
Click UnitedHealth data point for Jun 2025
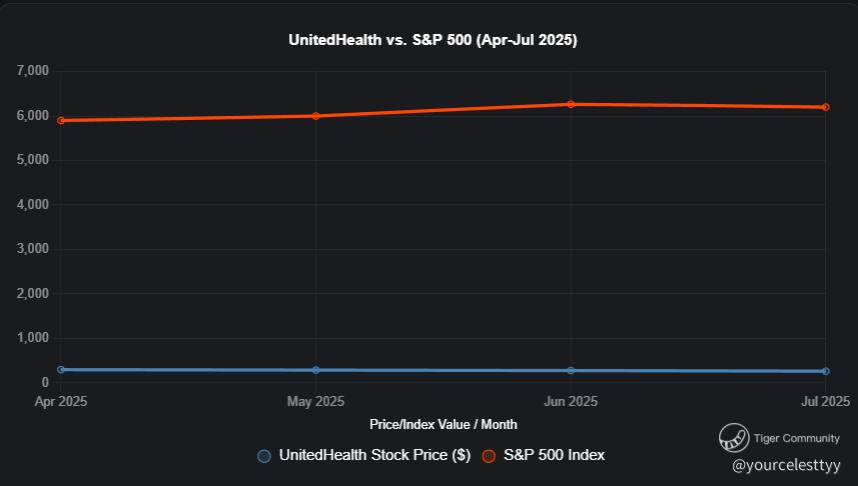571,371
